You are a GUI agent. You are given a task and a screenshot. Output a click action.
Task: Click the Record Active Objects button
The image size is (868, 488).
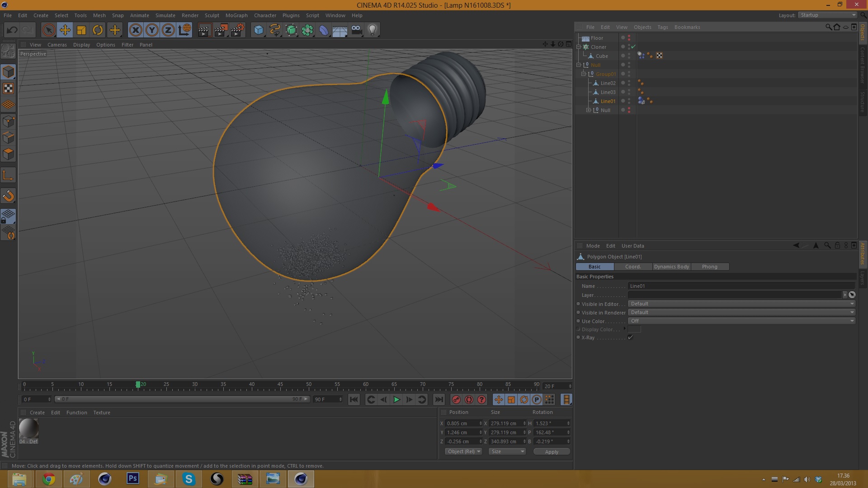click(x=456, y=399)
